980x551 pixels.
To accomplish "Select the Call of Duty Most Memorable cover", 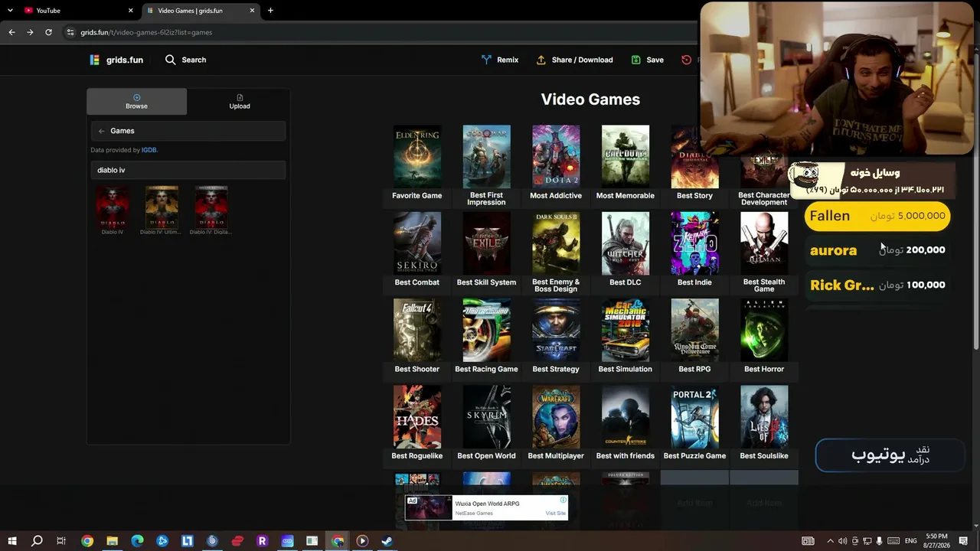I will 626,157.
